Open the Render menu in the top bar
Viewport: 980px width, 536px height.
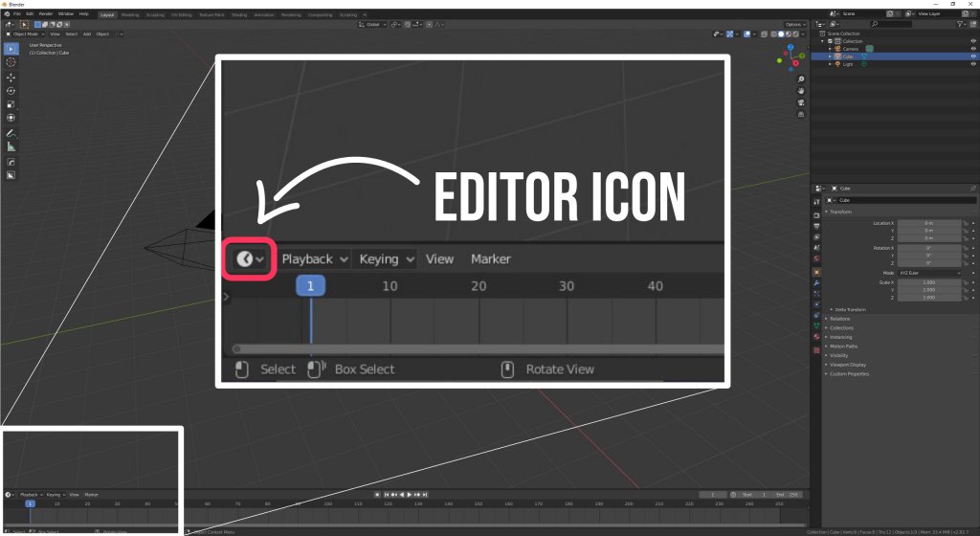(x=44, y=14)
